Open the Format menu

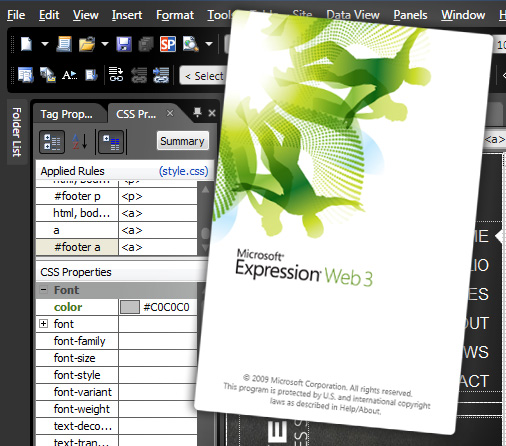coord(175,15)
